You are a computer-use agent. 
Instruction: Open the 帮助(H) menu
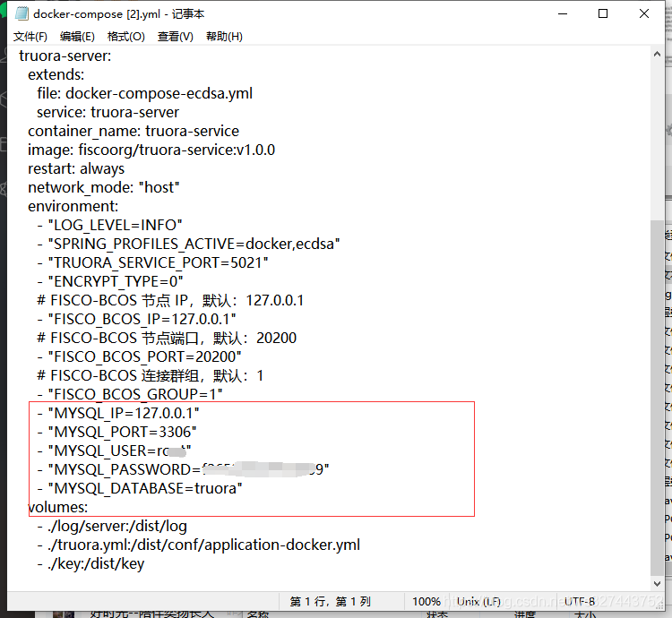tap(224, 37)
